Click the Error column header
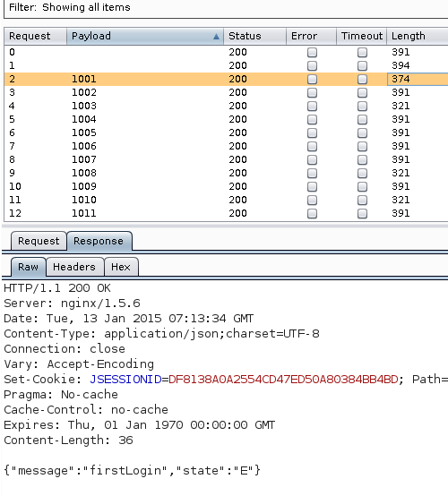448x496 pixels. point(311,36)
